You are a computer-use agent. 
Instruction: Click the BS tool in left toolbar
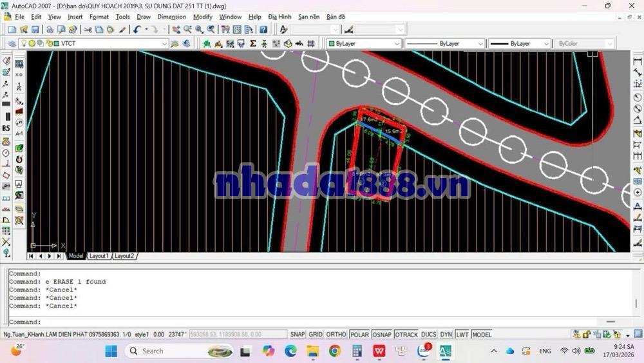point(6,128)
